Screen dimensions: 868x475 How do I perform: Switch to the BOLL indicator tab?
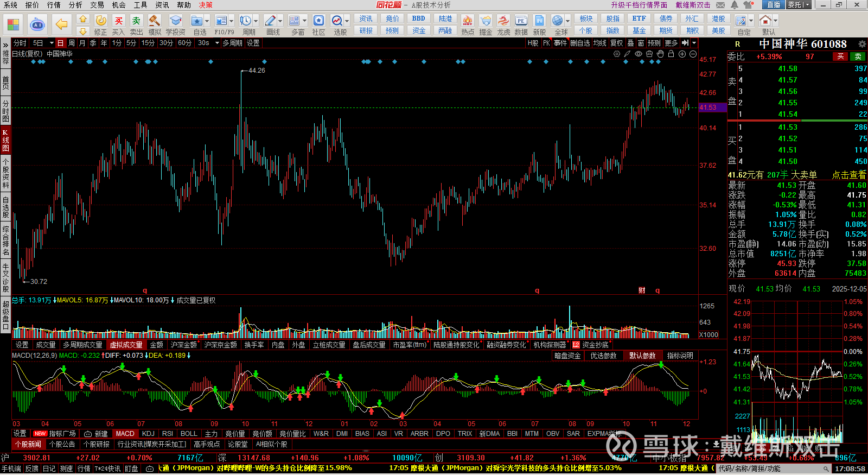(x=189, y=434)
